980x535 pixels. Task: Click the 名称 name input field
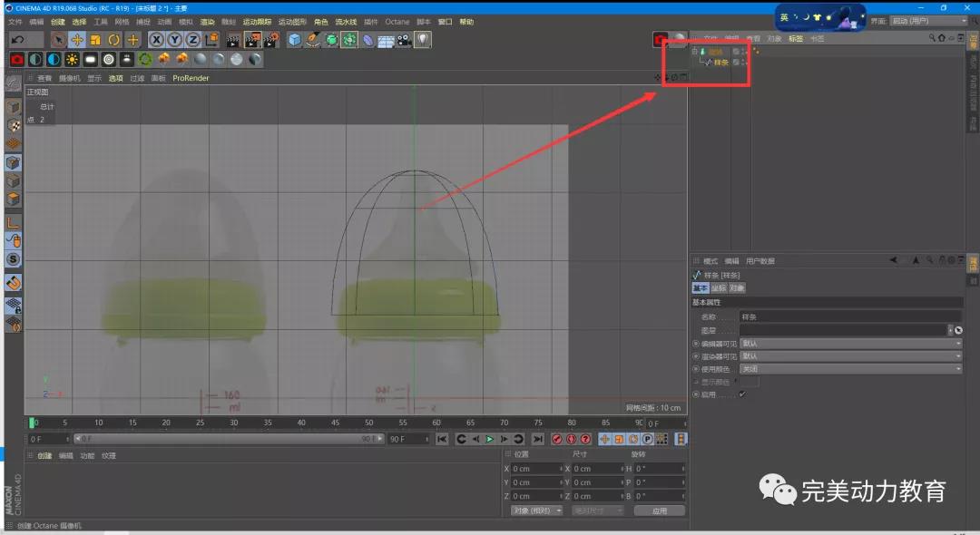pos(848,317)
